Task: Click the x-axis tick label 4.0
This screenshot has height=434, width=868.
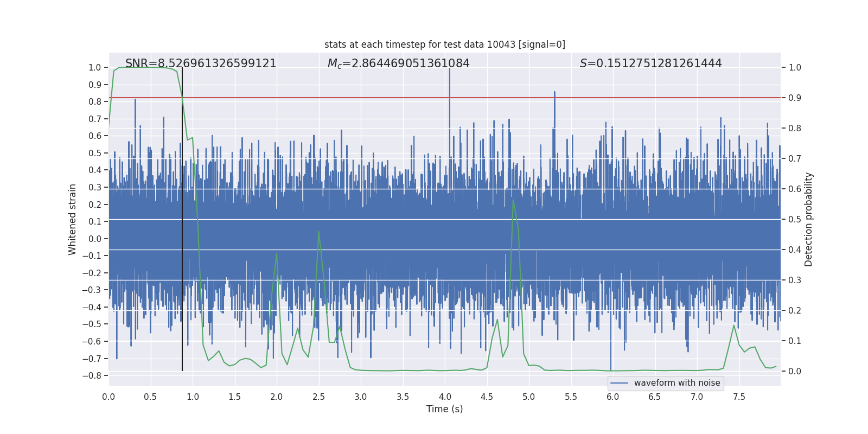Action: [x=444, y=397]
